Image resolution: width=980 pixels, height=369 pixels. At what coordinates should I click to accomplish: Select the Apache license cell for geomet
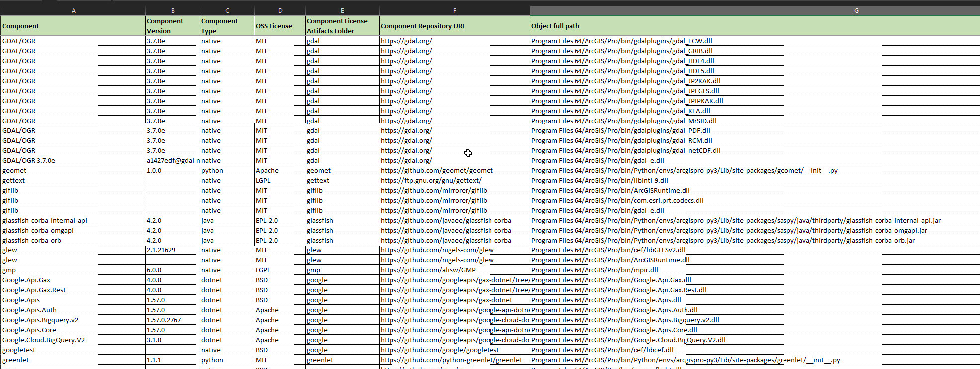pyautogui.click(x=280, y=170)
